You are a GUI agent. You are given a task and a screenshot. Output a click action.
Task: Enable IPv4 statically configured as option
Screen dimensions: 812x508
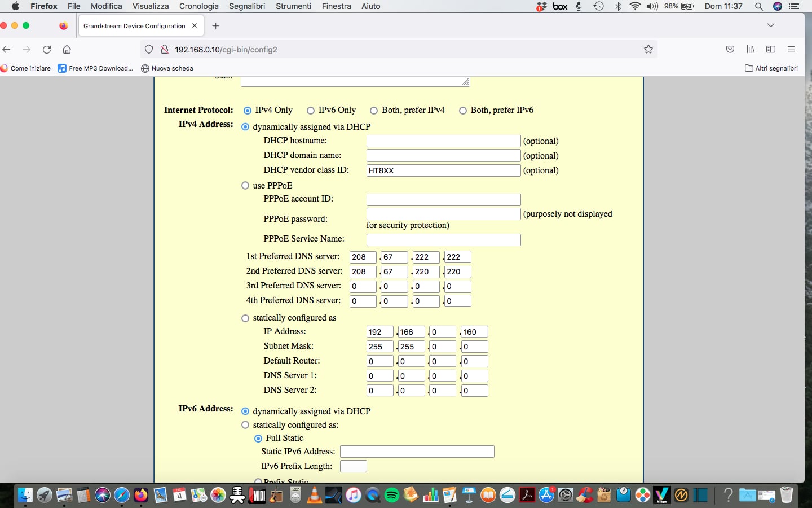245,318
